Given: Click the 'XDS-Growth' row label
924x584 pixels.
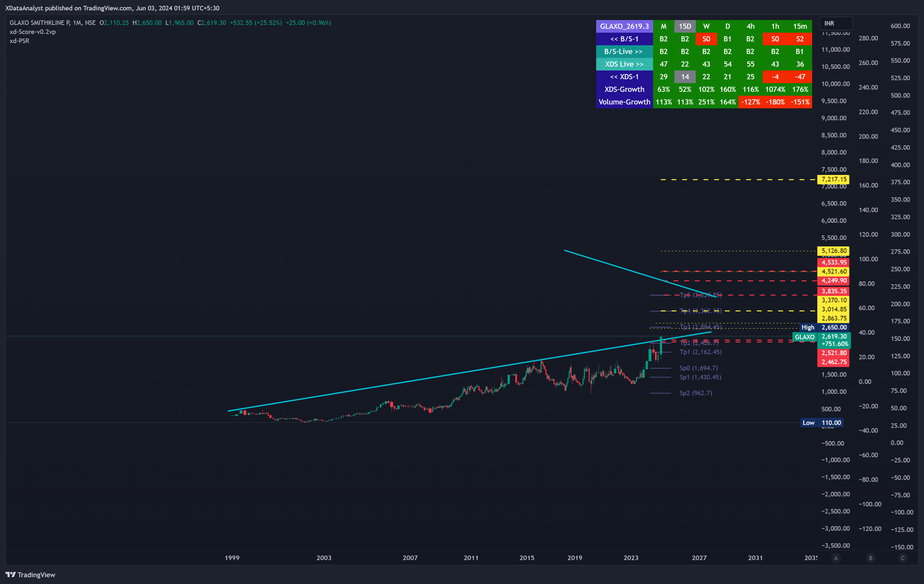Looking at the screenshot, I should click(x=624, y=89).
